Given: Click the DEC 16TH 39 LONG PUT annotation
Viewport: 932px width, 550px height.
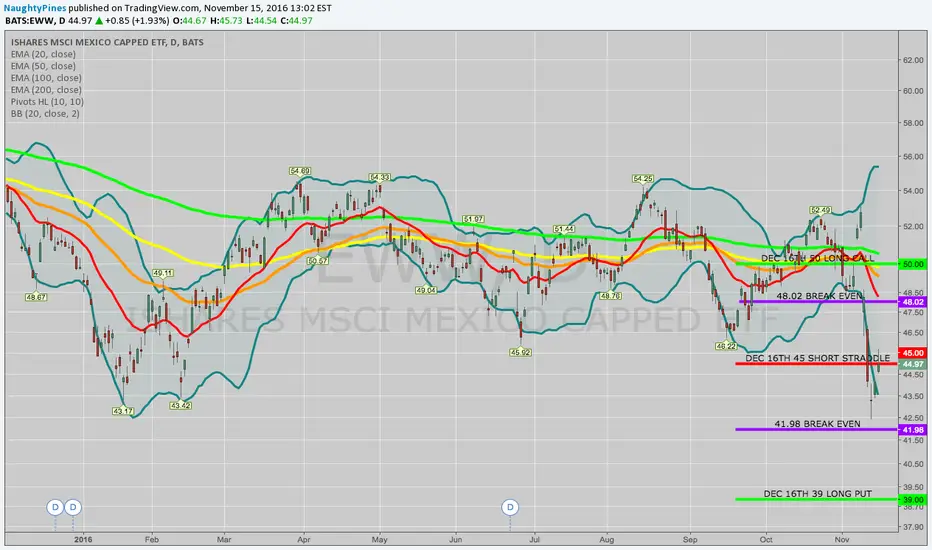Looking at the screenshot, I should pos(817,494).
